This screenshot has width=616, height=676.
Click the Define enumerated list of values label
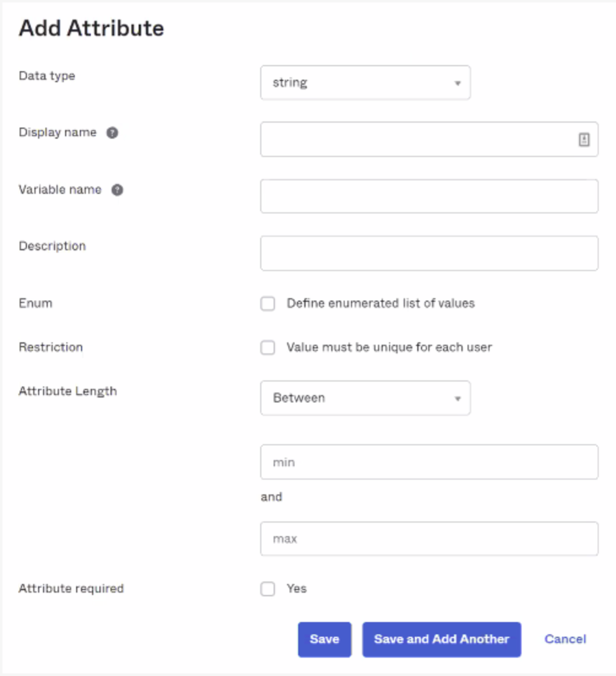tap(382, 303)
